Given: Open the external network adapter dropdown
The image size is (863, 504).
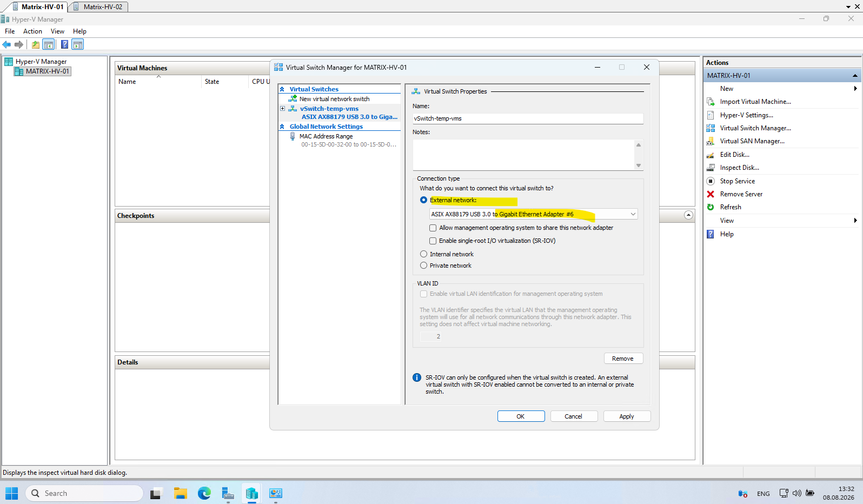Looking at the screenshot, I should pyautogui.click(x=633, y=214).
